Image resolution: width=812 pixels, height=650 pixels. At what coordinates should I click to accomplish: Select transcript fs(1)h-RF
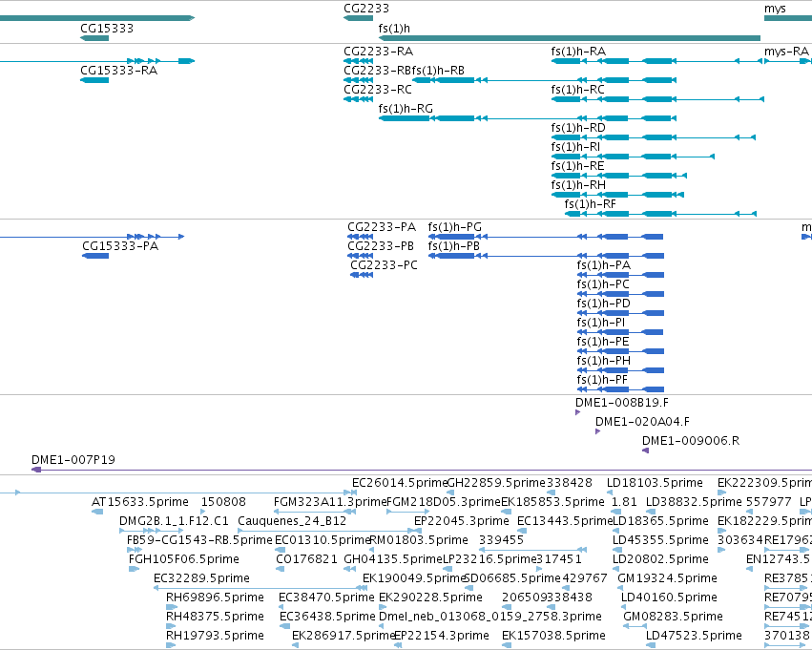pyautogui.click(x=591, y=204)
